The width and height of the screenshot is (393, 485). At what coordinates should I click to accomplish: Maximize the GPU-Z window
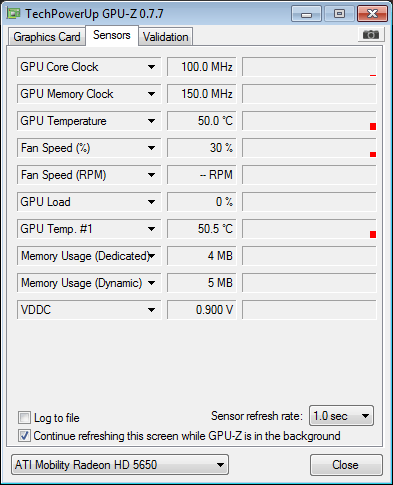click(x=339, y=14)
